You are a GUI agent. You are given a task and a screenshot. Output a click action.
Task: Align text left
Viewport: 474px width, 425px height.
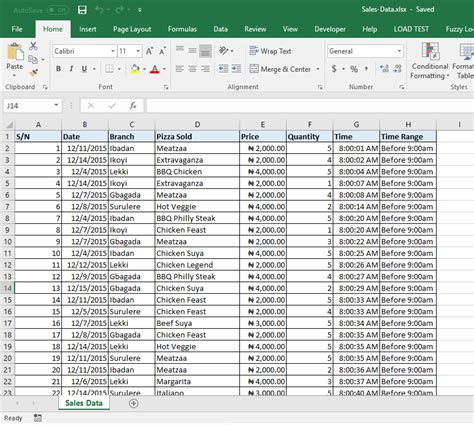[180, 69]
